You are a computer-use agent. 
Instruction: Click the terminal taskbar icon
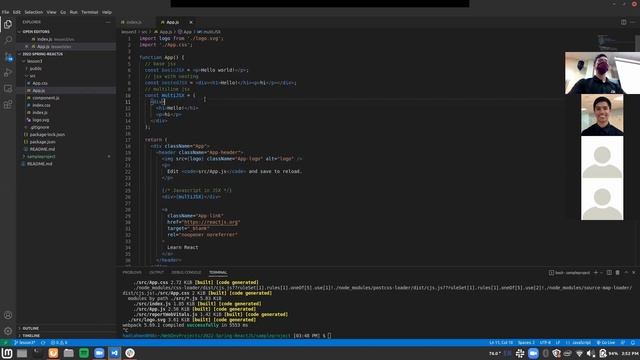coord(38,353)
